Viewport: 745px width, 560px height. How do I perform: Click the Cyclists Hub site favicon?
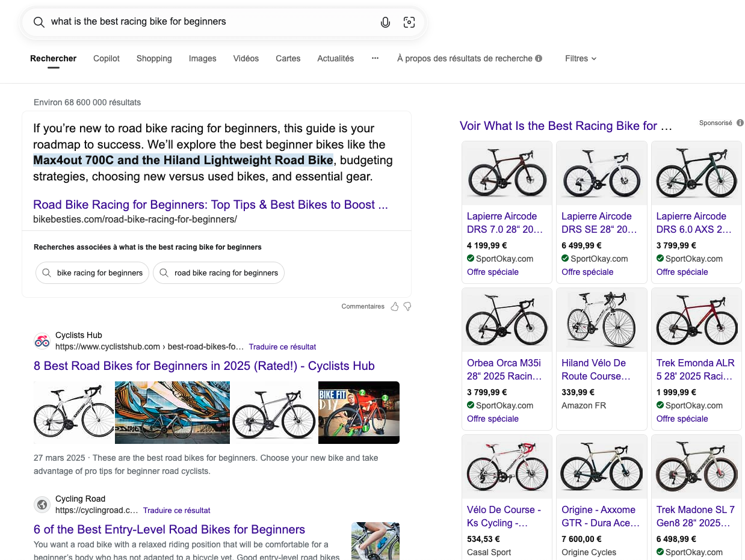(42, 340)
